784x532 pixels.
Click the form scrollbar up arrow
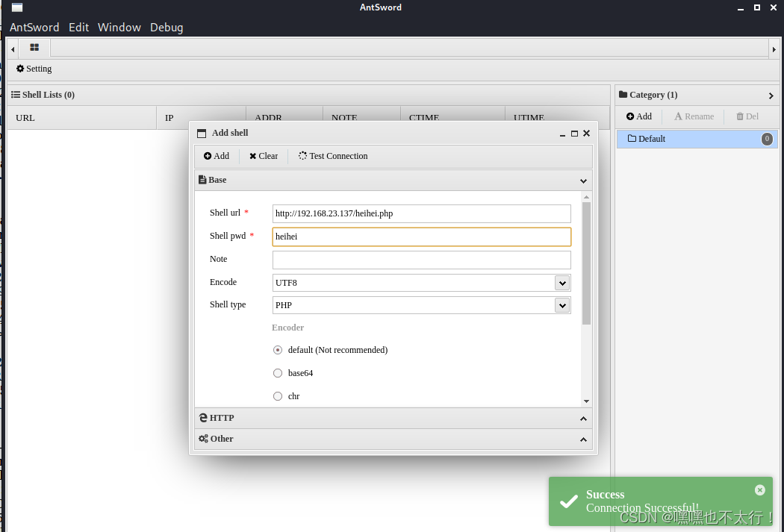[x=586, y=197]
